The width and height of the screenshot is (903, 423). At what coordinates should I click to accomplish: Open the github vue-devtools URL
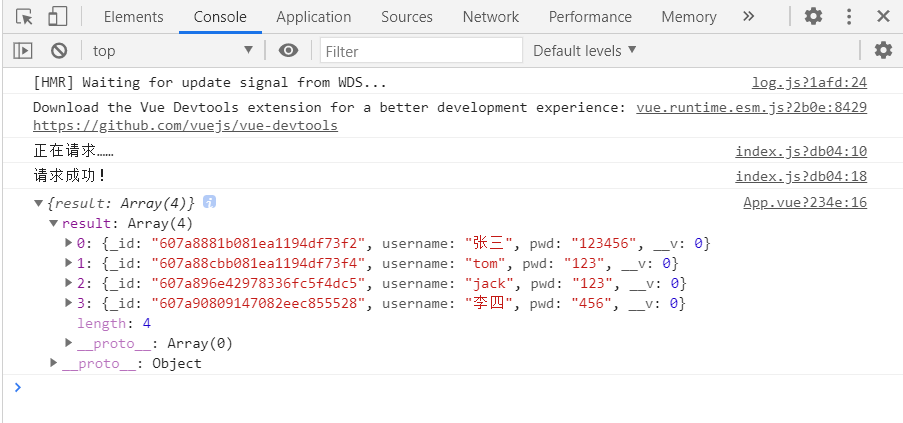click(185, 125)
